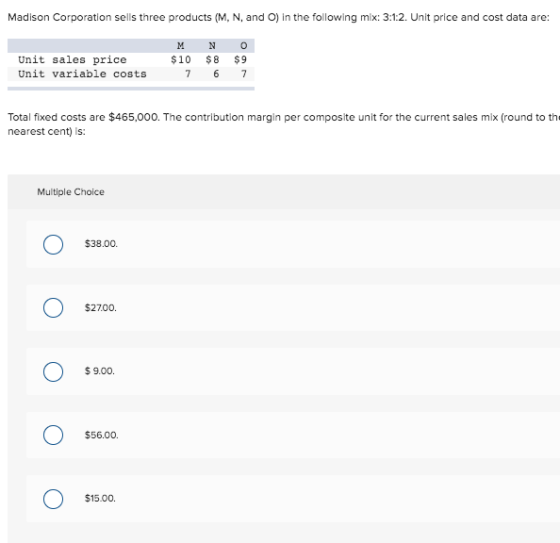Select the $38.00 radio button

(x=53, y=245)
